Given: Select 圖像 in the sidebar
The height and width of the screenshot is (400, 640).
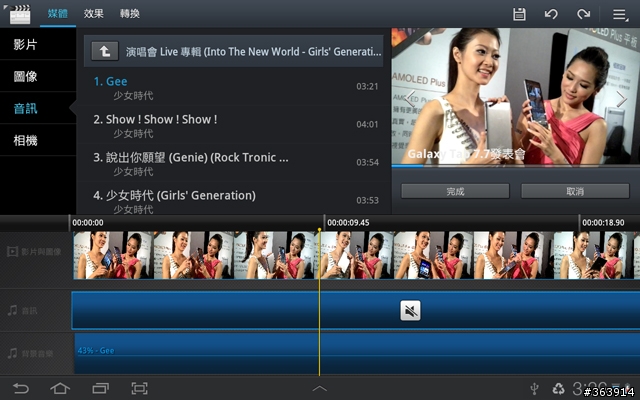Looking at the screenshot, I should pos(38,76).
